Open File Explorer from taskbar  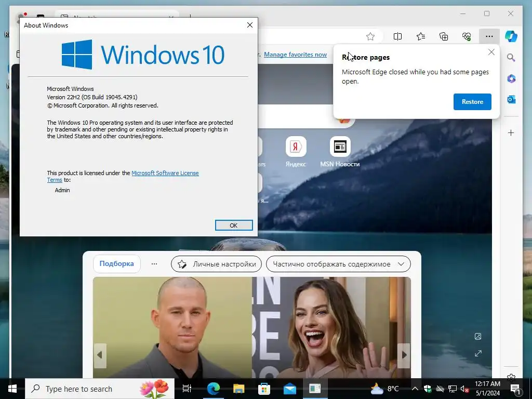click(239, 389)
